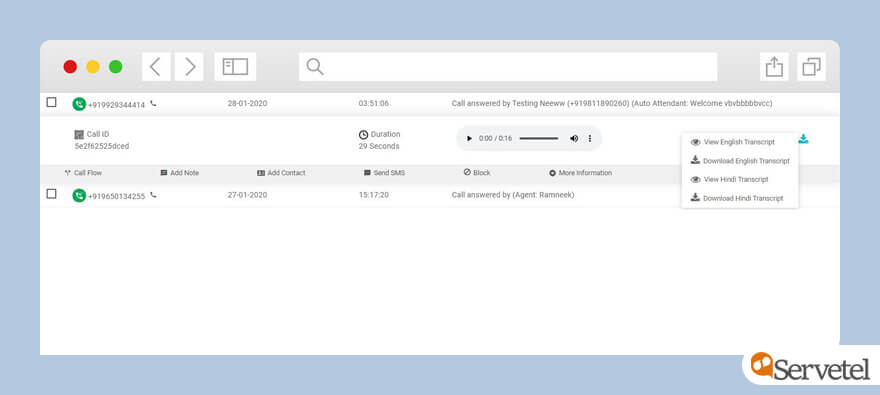Click green call icon beside +919650134255
This screenshot has width=880, height=395.
tap(79, 195)
